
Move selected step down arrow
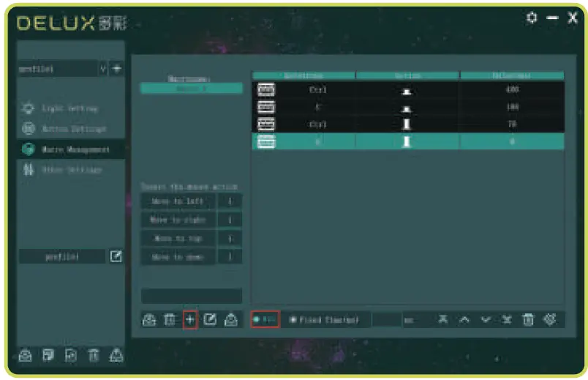click(486, 320)
